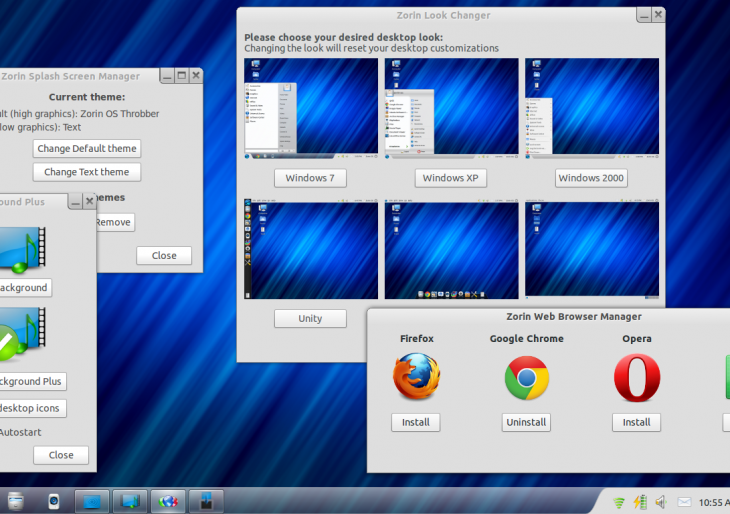
Task: Click Change Default theme button
Action: click(x=86, y=148)
